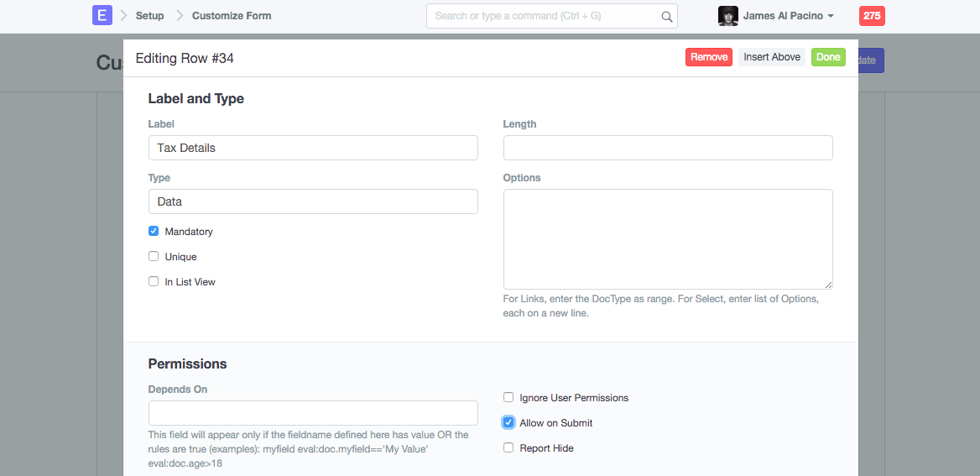Enable the In List View checkbox
The image size is (980, 476).
(154, 282)
